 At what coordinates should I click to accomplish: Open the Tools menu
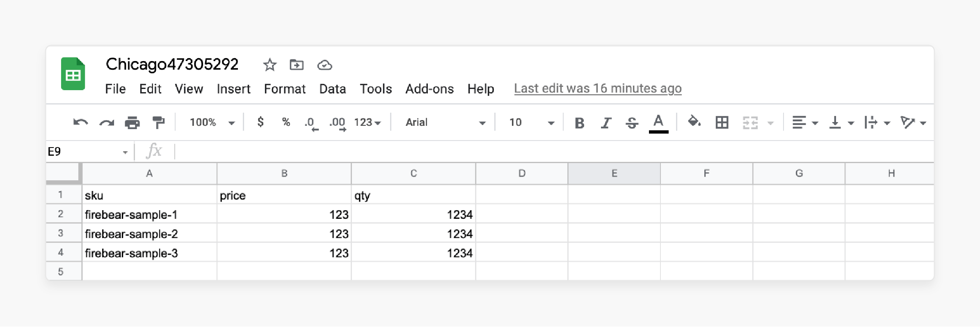tap(376, 89)
